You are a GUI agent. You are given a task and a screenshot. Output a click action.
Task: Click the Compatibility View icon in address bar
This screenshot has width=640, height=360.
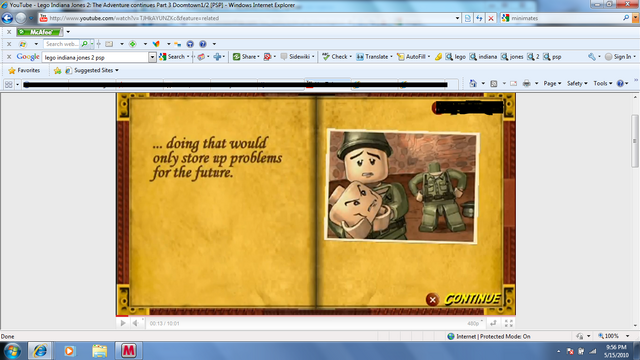click(x=468, y=18)
